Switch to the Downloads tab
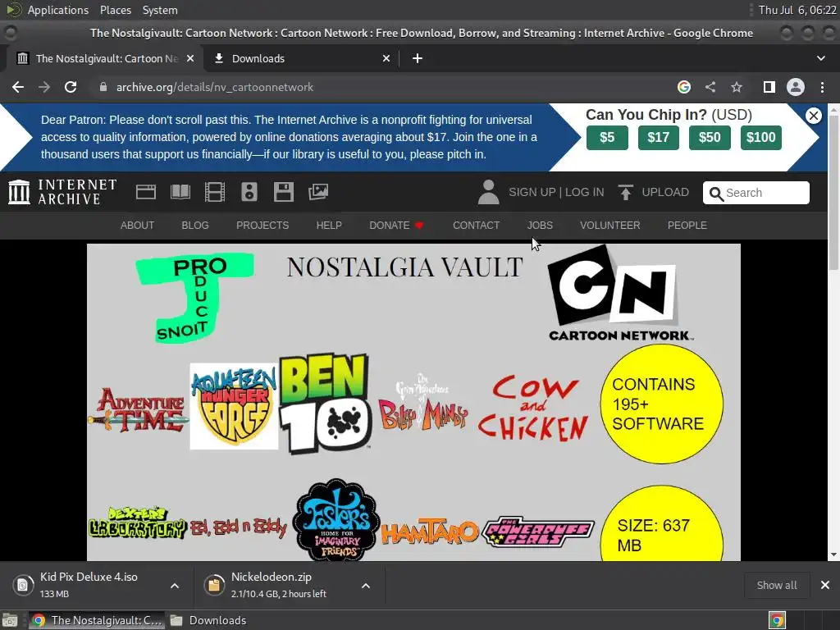 (302, 58)
